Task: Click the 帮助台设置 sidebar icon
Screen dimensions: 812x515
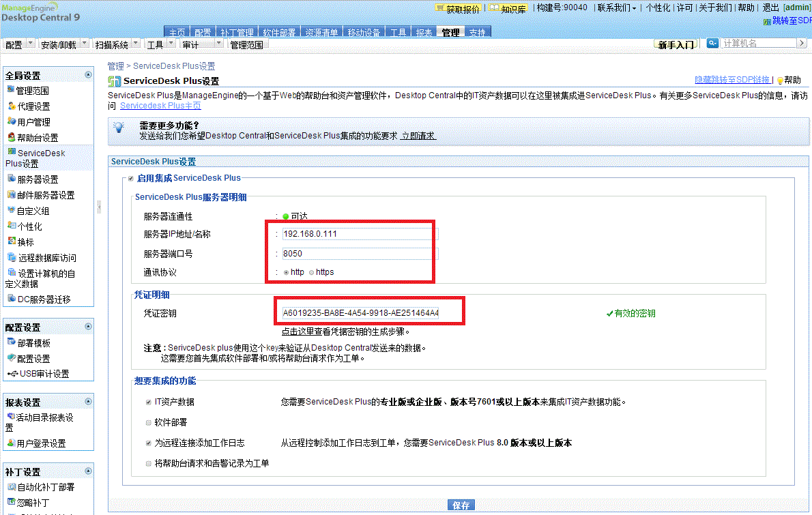Action: [x=12, y=137]
